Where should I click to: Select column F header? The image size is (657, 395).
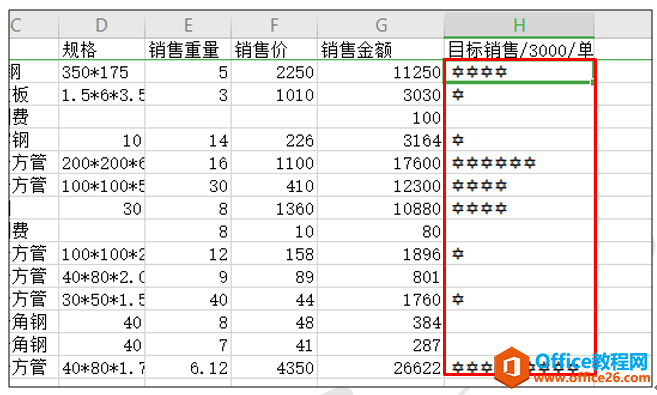tap(274, 25)
